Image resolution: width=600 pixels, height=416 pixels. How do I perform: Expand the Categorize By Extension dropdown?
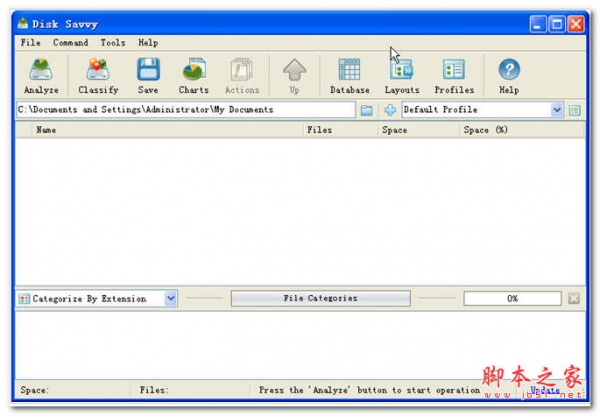pyautogui.click(x=171, y=299)
